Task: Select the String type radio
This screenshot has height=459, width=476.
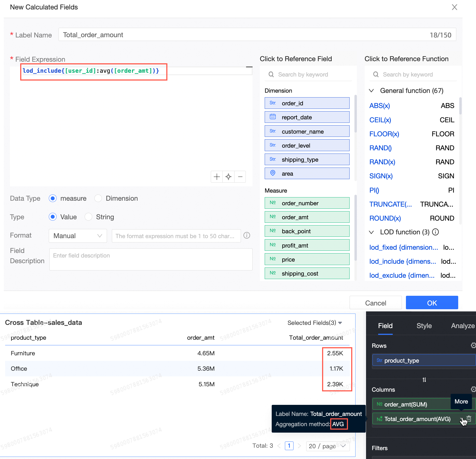Action: [88, 217]
